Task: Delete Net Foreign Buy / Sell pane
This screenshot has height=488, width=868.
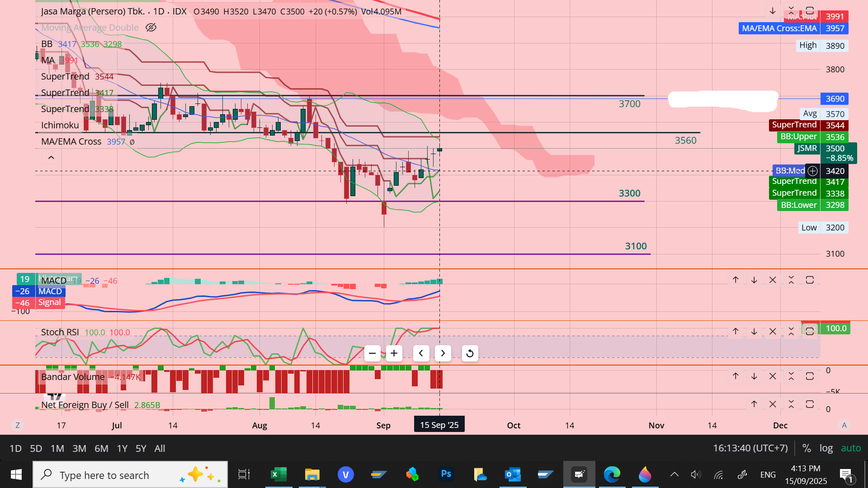Action: [x=773, y=404]
